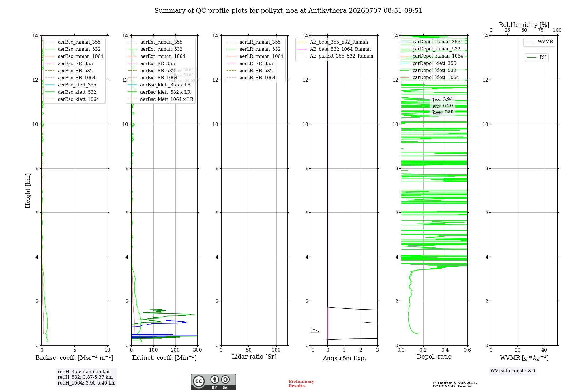Click the WVMR legend entry

click(539, 42)
